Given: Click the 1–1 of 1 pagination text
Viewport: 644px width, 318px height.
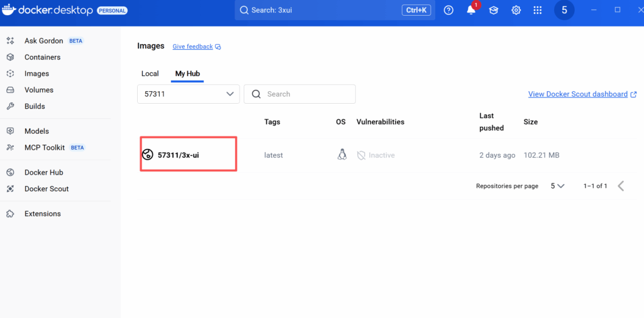Looking at the screenshot, I should 595,186.
